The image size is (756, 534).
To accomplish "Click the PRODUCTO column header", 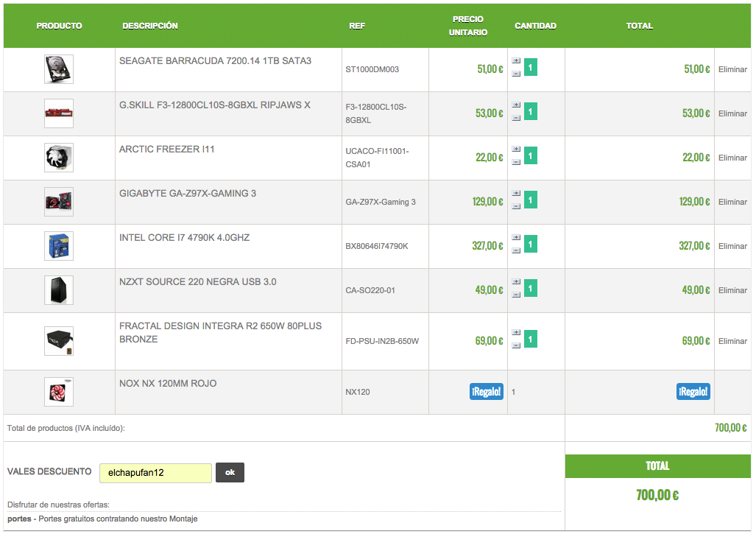I will (x=59, y=26).
